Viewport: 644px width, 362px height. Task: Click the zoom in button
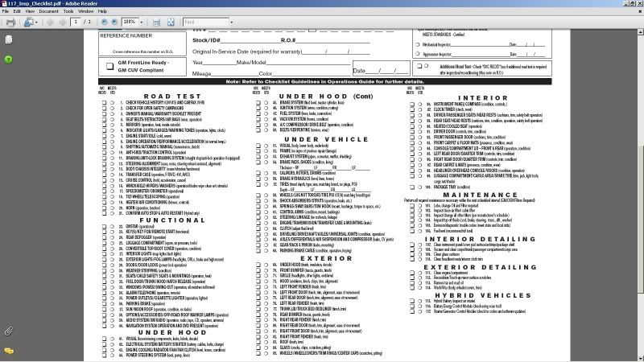click(114, 22)
